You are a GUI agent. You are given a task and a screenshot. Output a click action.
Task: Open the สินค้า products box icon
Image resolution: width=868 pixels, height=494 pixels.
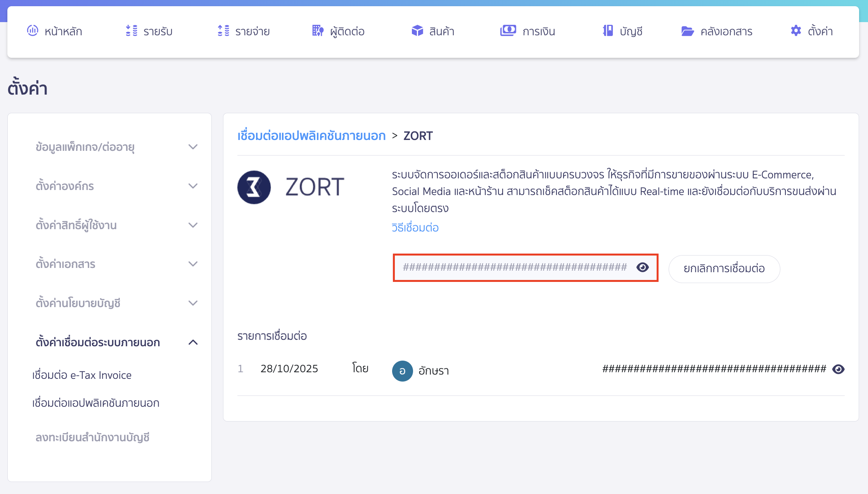point(417,31)
